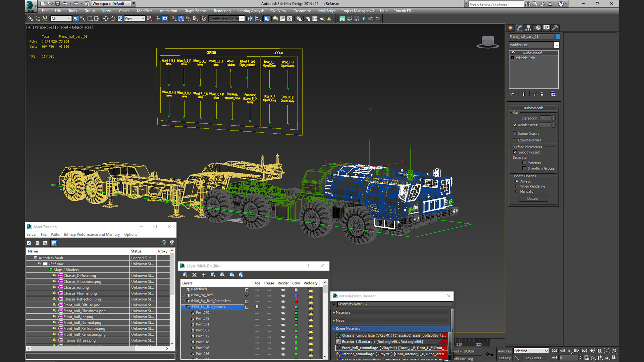Create new layer in Layer dialog
Image resolution: width=644 pixels, height=362 pixels.
[x=185, y=275]
